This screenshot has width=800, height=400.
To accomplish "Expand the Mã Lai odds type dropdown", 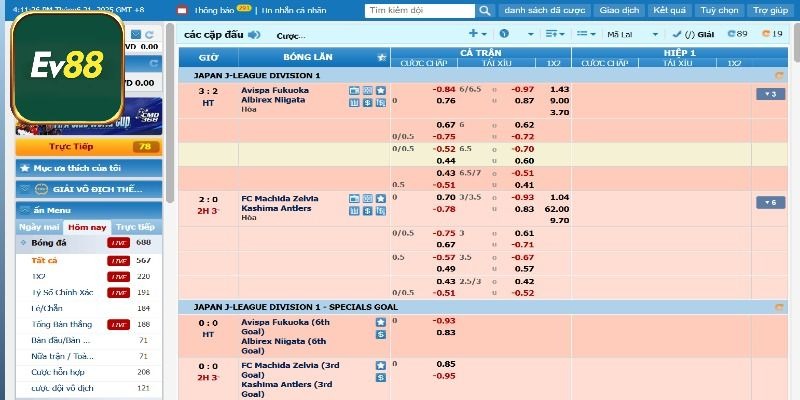I will point(655,34).
